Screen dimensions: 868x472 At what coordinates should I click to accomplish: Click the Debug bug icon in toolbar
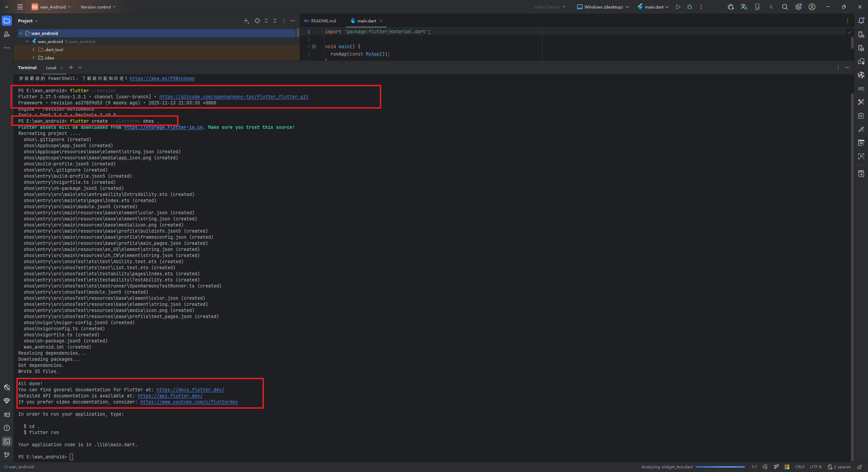click(689, 7)
